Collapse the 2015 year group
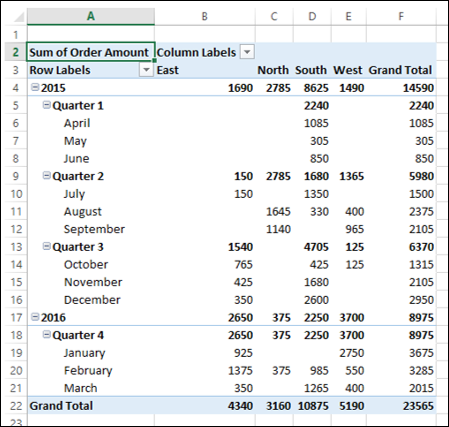449x427 pixels. (35, 87)
